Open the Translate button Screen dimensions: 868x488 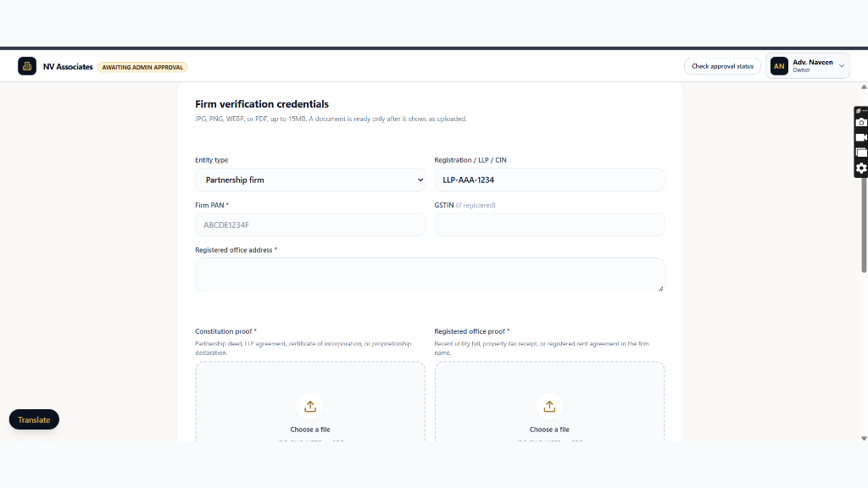34,420
